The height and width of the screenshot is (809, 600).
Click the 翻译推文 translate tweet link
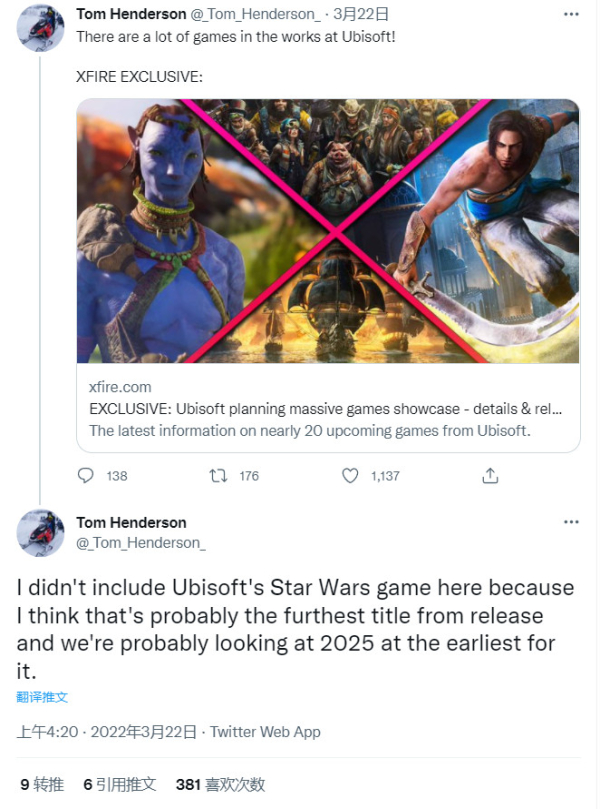click(42, 697)
